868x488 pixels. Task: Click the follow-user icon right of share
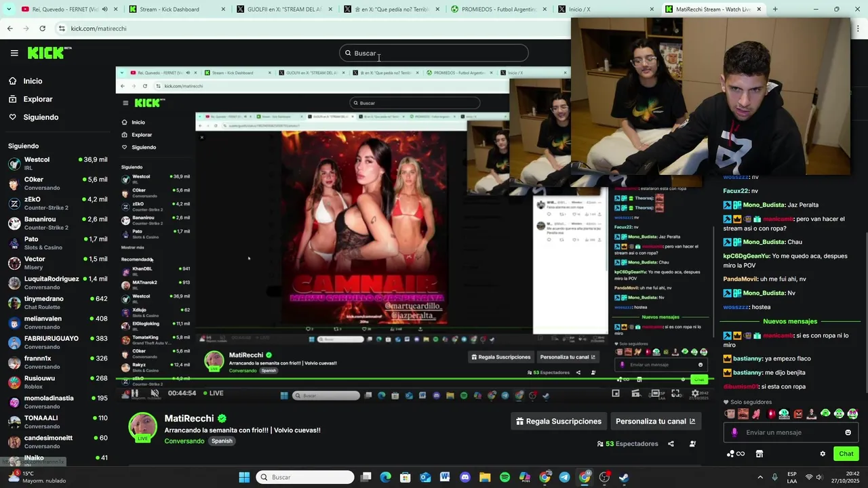pyautogui.click(x=692, y=444)
